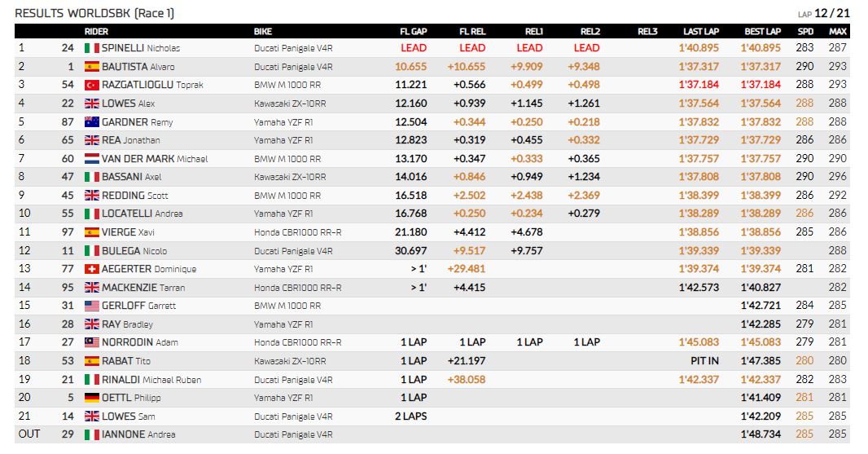The width and height of the screenshot is (868, 454).
Task: Click the RESULTS WORLDSBK (Race 1) title
Action: coord(94,13)
